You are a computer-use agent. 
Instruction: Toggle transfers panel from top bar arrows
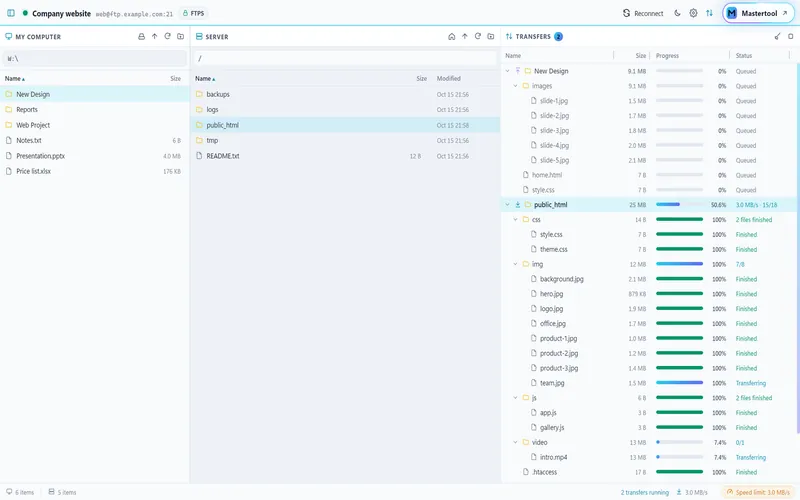(x=709, y=13)
